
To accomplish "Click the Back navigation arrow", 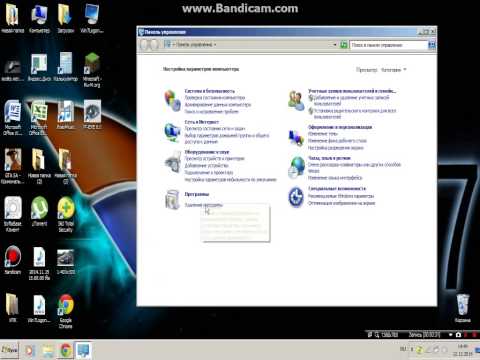I will click(145, 45).
